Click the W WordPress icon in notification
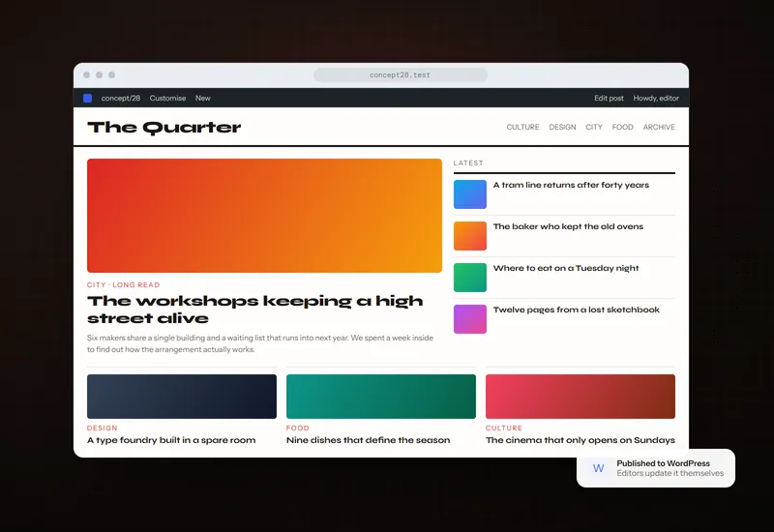The image size is (774, 532). (598, 468)
